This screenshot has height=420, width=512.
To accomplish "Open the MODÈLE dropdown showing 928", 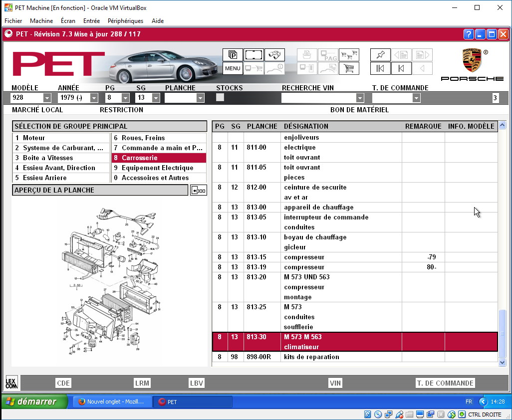I will (x=47, y=98).
